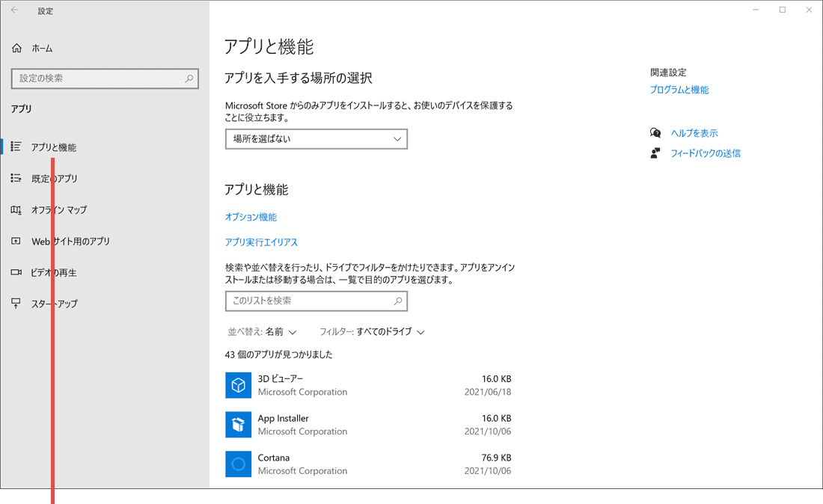The height and width of the screenshot is (504, 823).
Task: Select the 3D ビューアー app icon
Action: (x=238, y=384)
